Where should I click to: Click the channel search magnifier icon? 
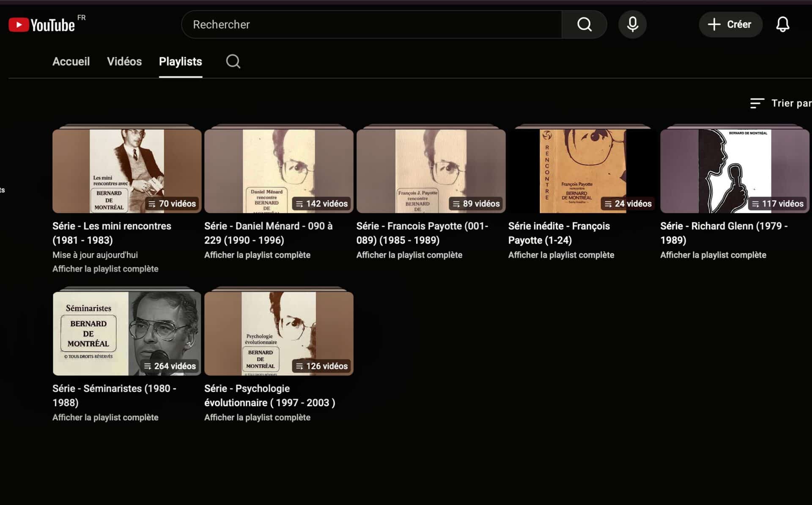[233, 62]
